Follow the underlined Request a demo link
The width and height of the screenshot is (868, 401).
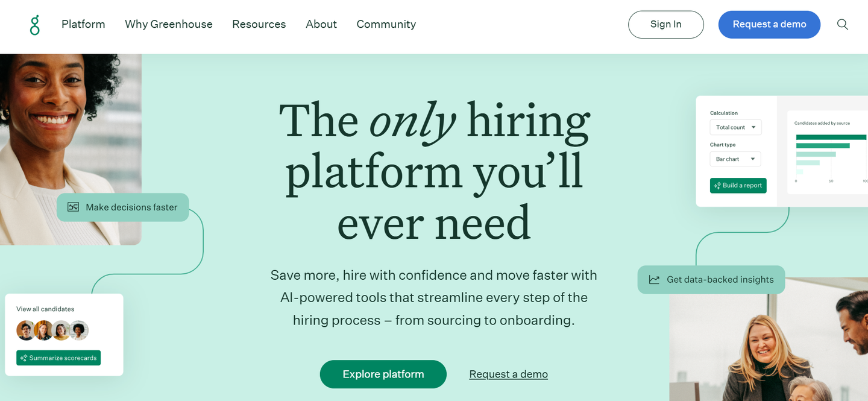(x=509, y=374)
